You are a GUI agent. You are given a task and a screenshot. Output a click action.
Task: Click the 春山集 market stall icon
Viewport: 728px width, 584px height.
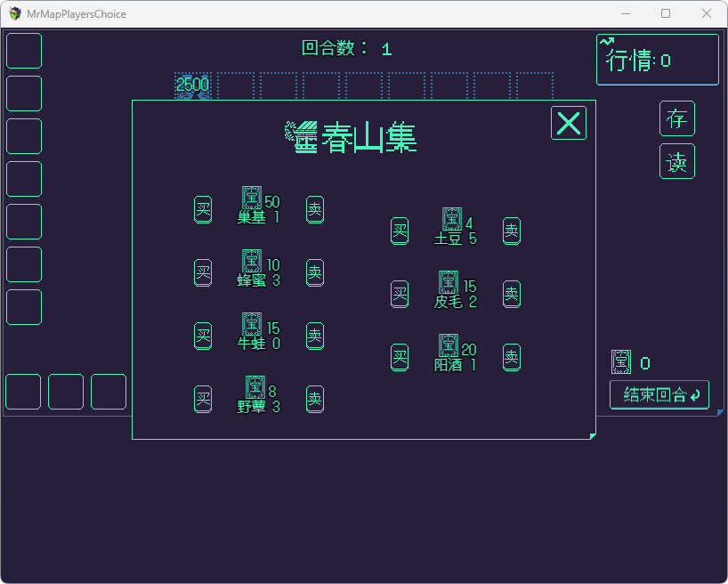[302, 137]
